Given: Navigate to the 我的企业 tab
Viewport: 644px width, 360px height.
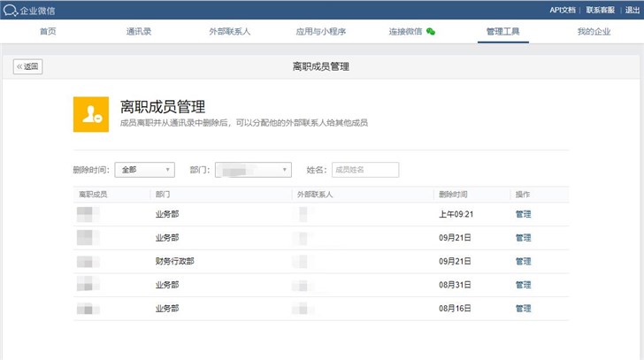Looking at the screenshot, I should point(594,32).
